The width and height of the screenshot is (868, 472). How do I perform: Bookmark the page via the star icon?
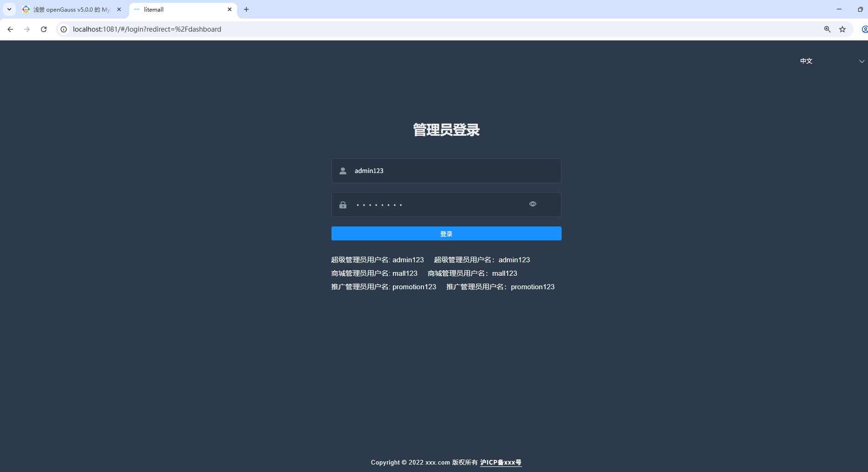click(842, 29)
